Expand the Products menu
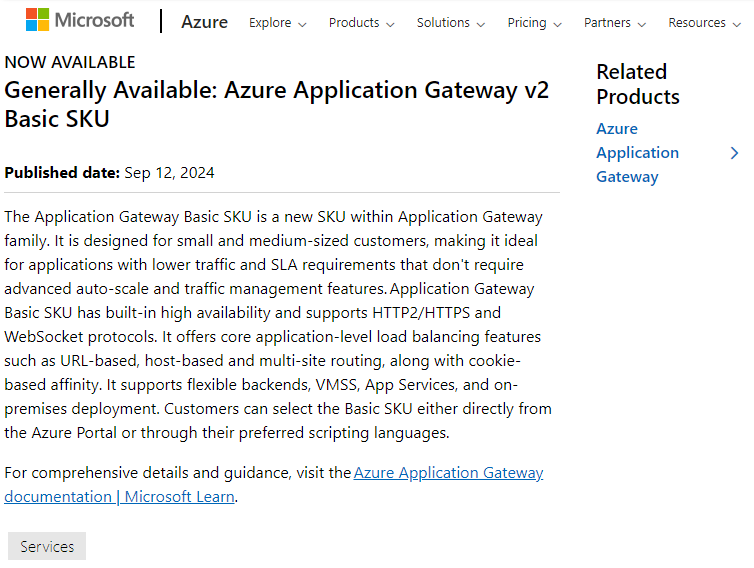 coord(362,23)
